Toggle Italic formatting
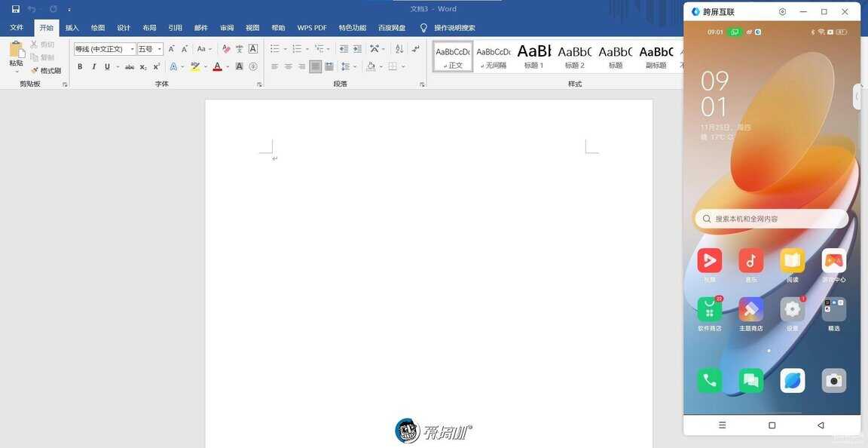868x448 pixels. (x=93, y=66)
